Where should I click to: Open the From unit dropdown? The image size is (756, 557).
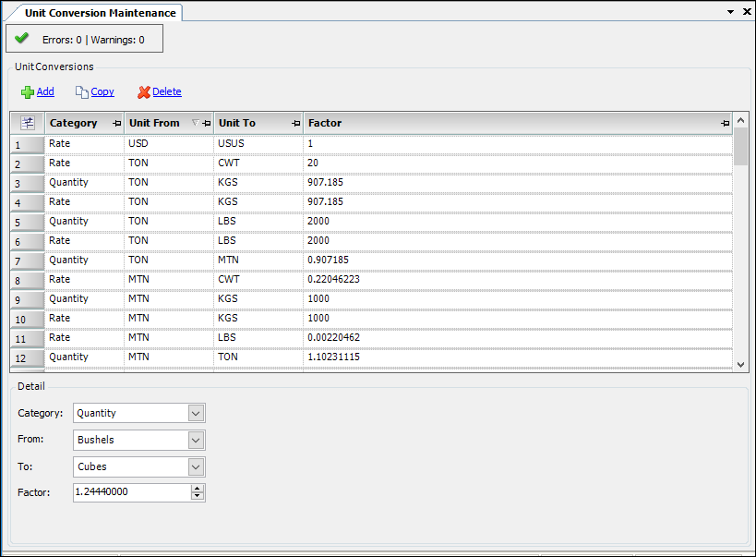(x=196, y=441)
